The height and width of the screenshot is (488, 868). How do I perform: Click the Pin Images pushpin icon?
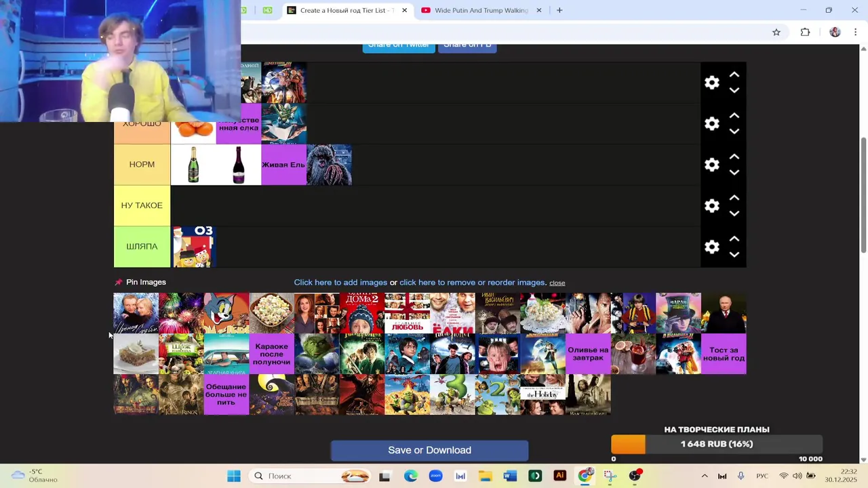coord(119,282)
